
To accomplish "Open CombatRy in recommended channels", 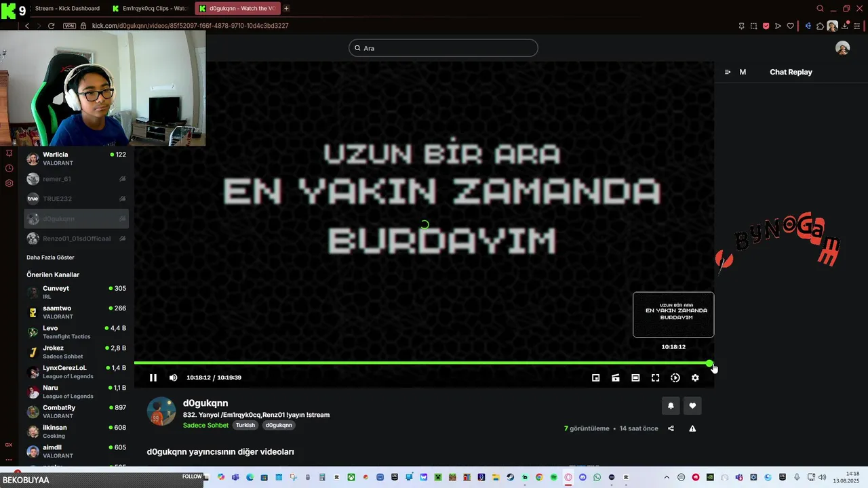I will tap(77, 411).
